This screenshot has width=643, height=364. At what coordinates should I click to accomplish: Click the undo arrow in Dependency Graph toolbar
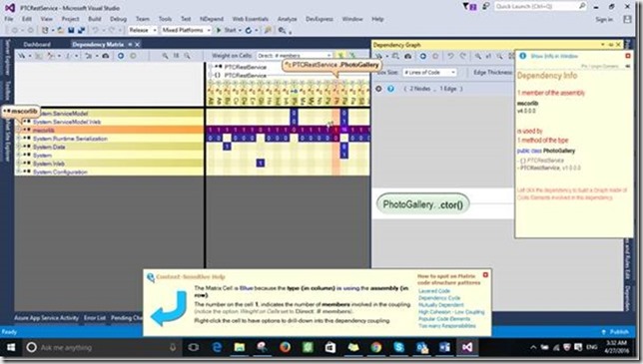tap(450, 56)
